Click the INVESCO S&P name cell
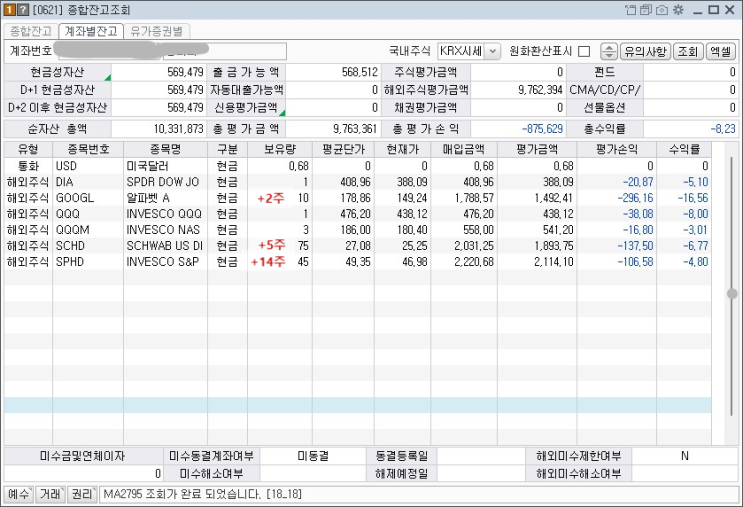The width and height of the screenshot is (743, 507). click(165, 262)
